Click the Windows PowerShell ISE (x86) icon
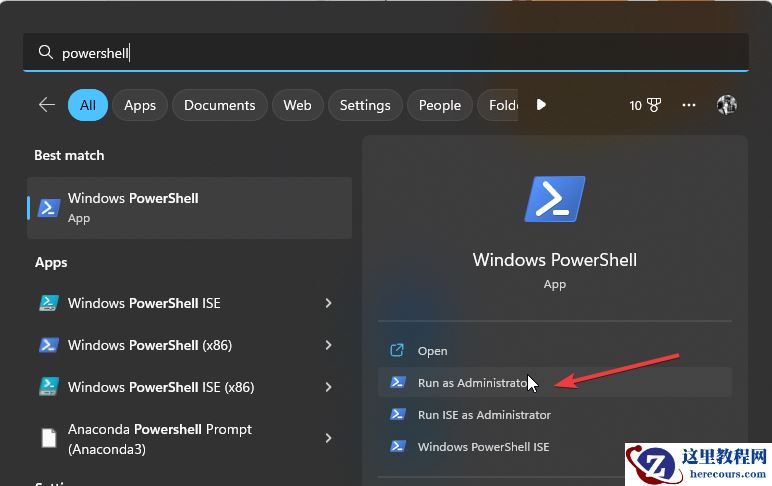 49,387
